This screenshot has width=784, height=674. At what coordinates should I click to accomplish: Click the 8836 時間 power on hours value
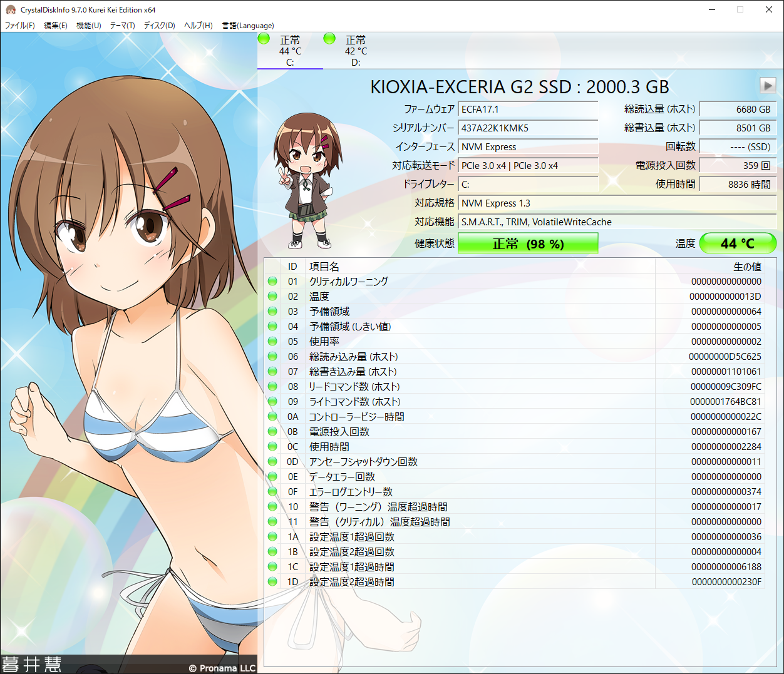tap(738, 185)
